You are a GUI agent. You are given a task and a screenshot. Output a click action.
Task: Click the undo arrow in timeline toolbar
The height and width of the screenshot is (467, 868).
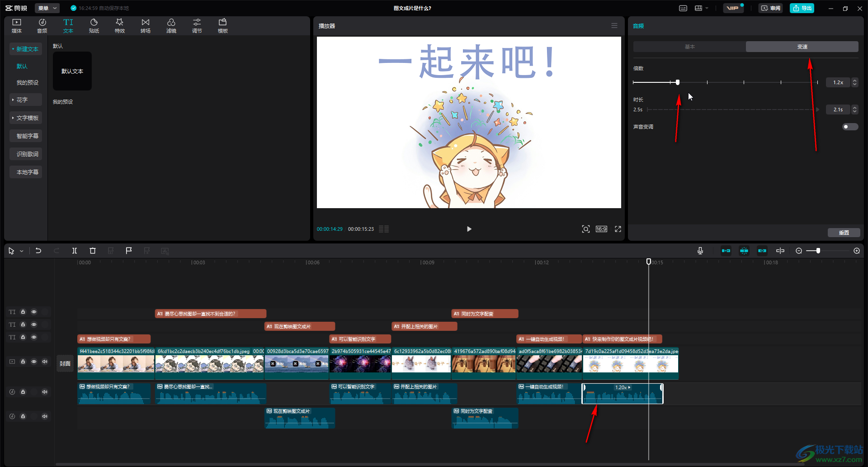point(38,251)
